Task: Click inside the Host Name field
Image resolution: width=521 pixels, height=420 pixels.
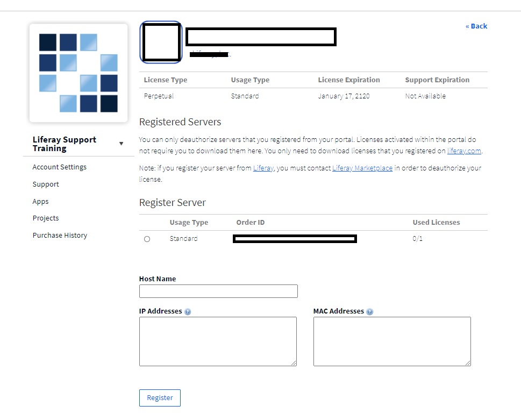Action: [218, 291]
